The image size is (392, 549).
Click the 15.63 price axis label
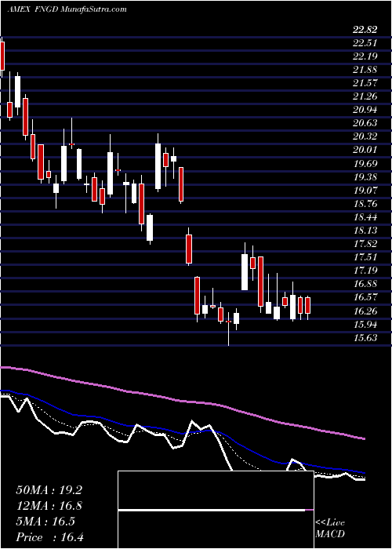coord(365,337)
